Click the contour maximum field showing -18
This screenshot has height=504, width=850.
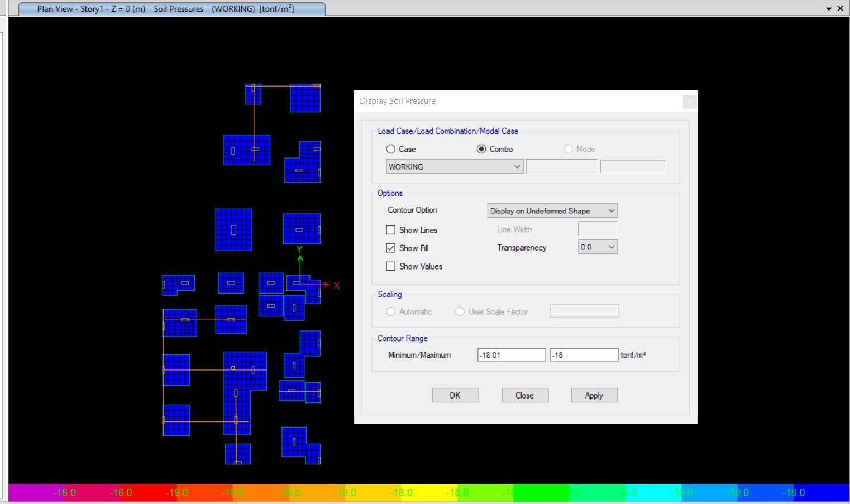pos(584,355)
